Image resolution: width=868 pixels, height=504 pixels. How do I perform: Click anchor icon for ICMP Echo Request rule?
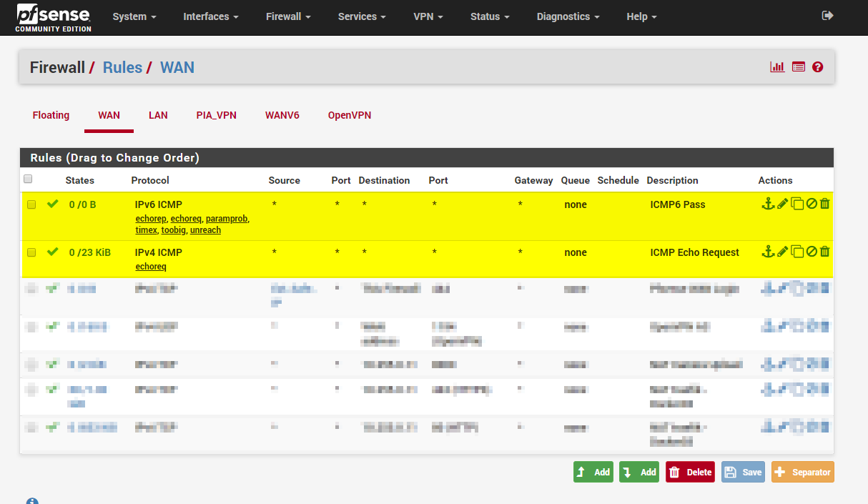[768, 252]
